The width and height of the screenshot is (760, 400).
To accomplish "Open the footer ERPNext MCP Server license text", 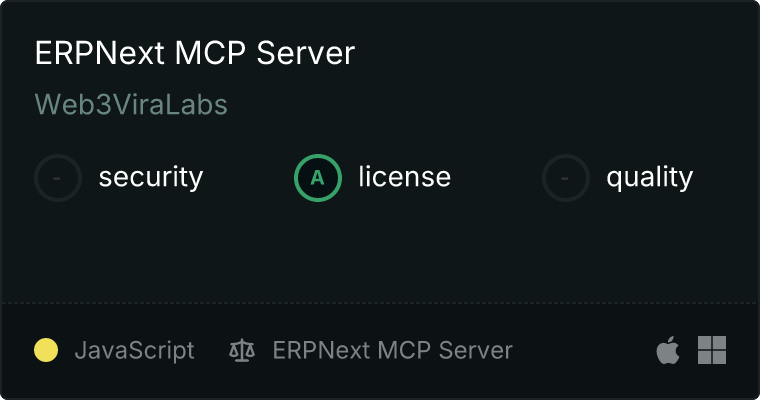I will point(393,351).
